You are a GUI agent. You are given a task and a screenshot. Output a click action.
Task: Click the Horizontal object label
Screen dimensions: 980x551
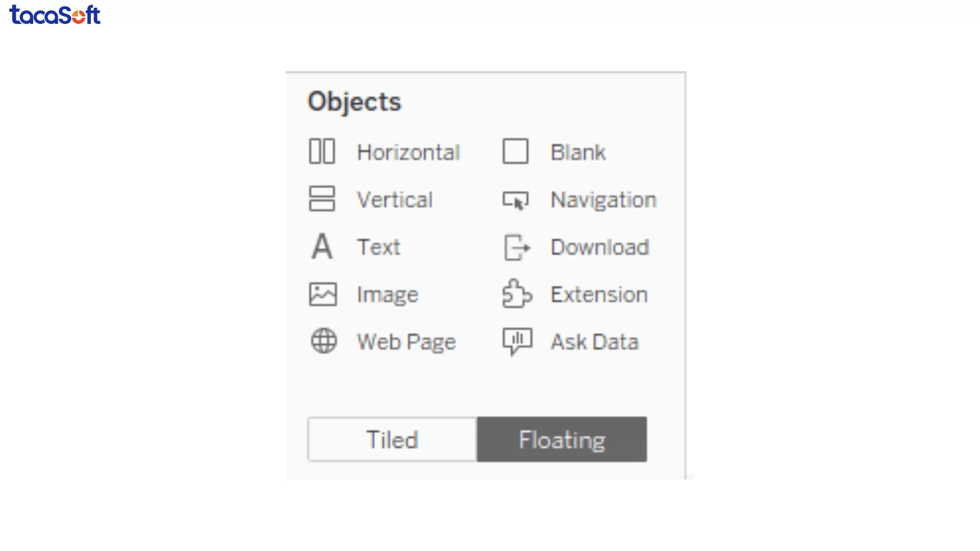(x=408, y=152)
